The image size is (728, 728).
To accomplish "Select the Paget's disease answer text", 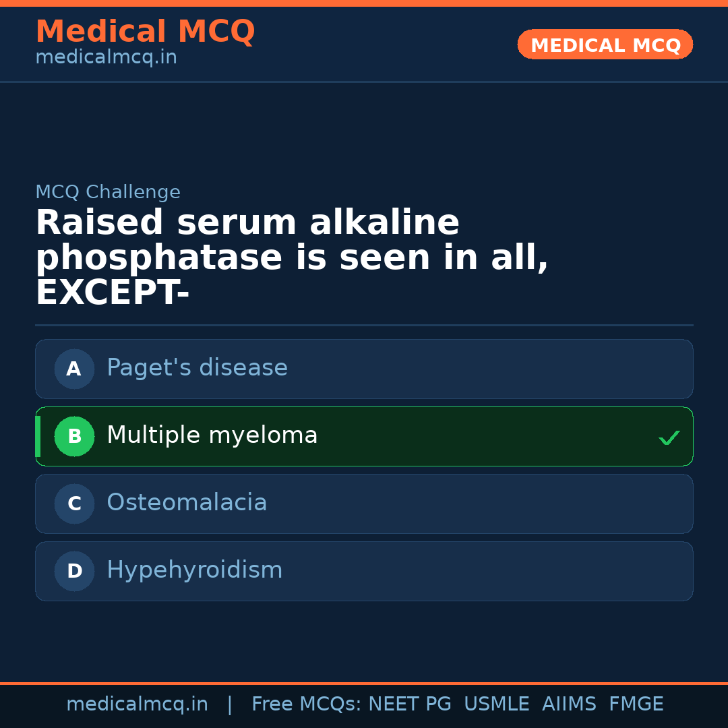I will click(197, 368).
